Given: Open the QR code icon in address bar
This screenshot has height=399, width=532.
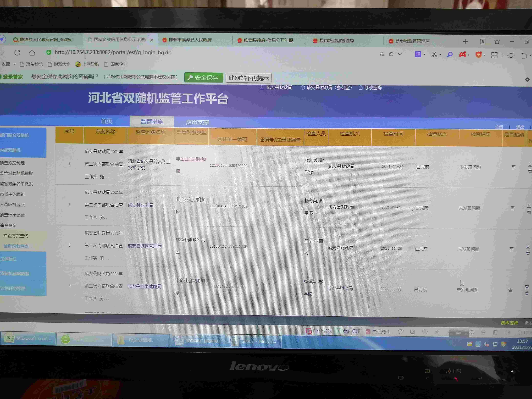Looking at the screenshot, I should [382, 54].
